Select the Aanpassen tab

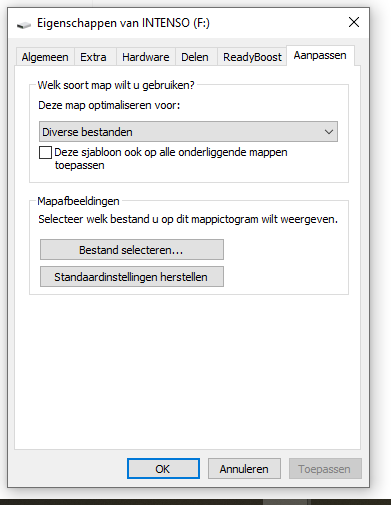[320, 55]
